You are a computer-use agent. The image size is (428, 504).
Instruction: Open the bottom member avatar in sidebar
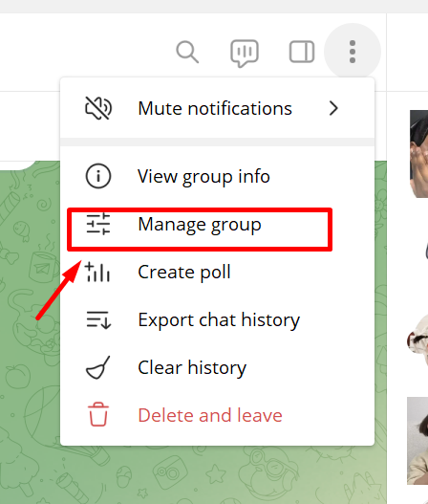pos(417,441)
